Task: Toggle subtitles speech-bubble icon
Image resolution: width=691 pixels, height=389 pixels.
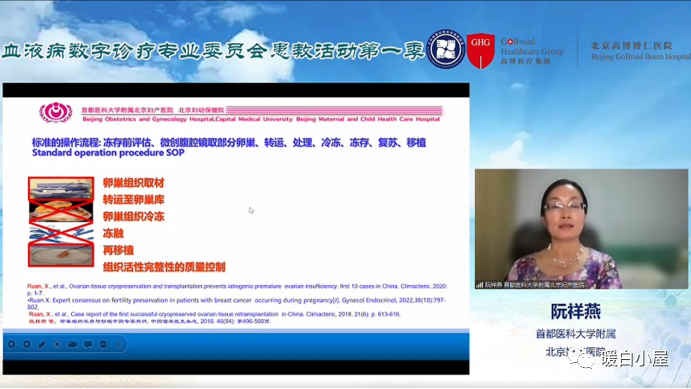Action: [88, 344]
